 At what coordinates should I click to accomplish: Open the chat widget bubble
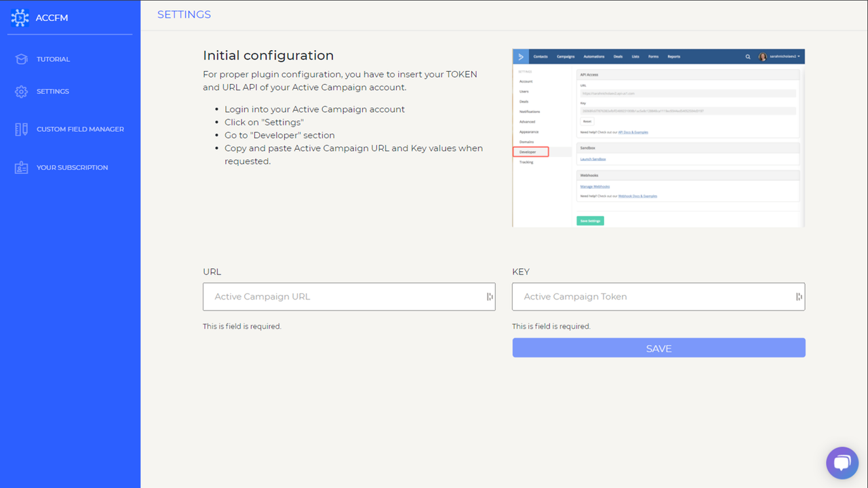[842, 463]
